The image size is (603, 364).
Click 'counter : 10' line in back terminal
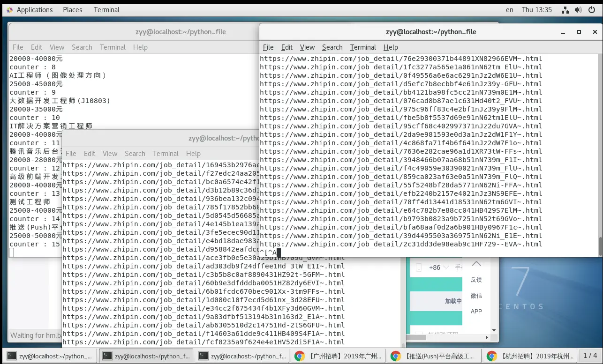(35, 118)
